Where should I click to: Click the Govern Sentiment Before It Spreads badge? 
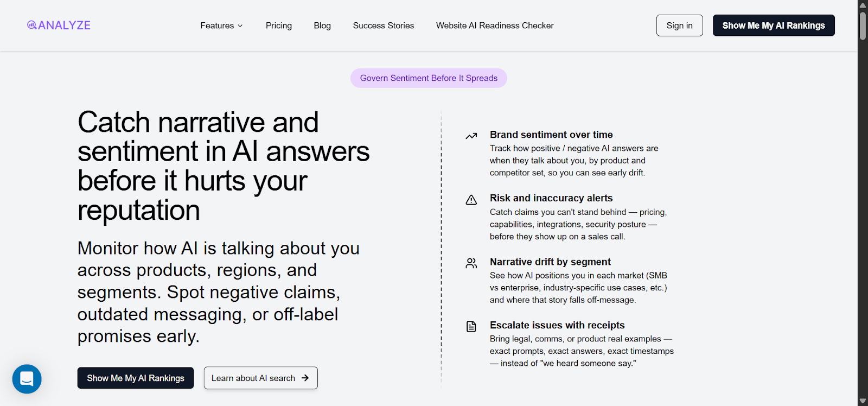click(x=428, y=78)
